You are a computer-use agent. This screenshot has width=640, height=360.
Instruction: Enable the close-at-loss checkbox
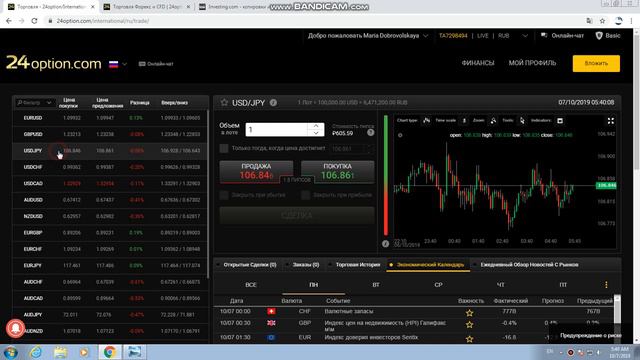tap(224, 195)
